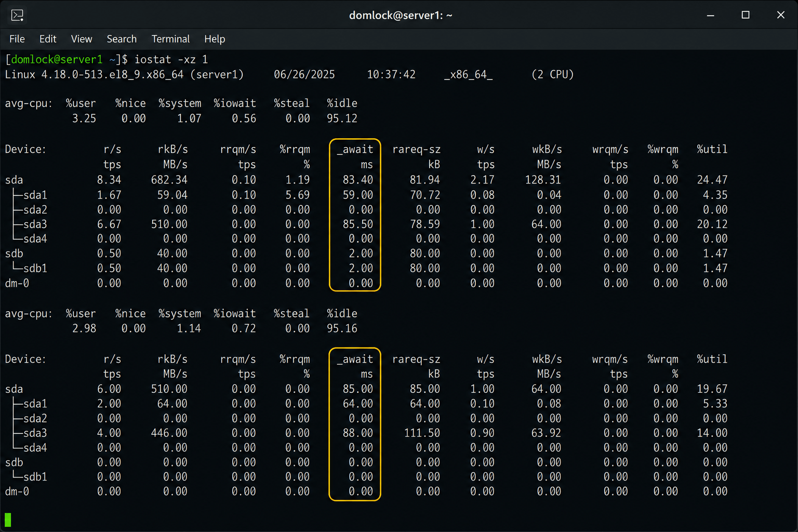Click %system value 1.14
798x532 pixels.
[x=189, y=328]
